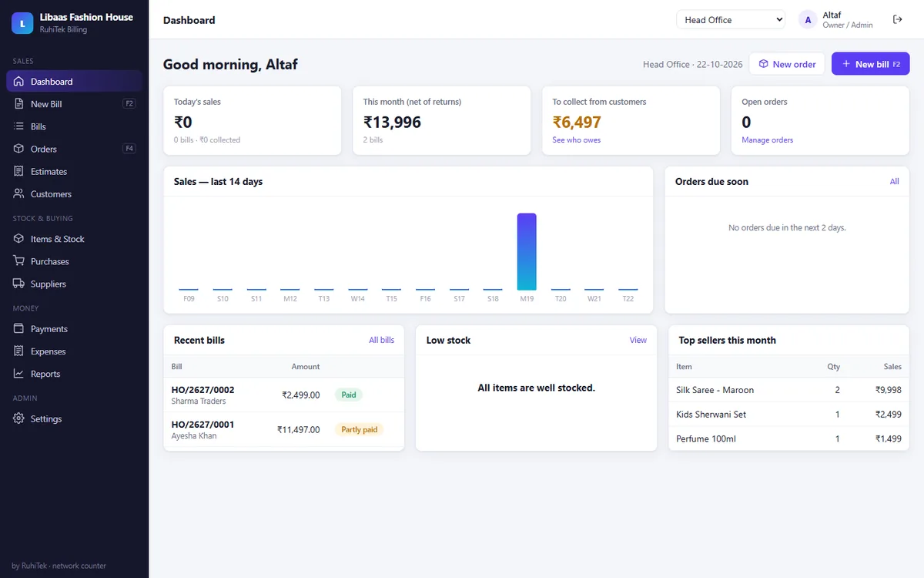924x578 pixels.
Task: Click the Dashboard home icon in sidebar
Action: (x=18, y=82)
